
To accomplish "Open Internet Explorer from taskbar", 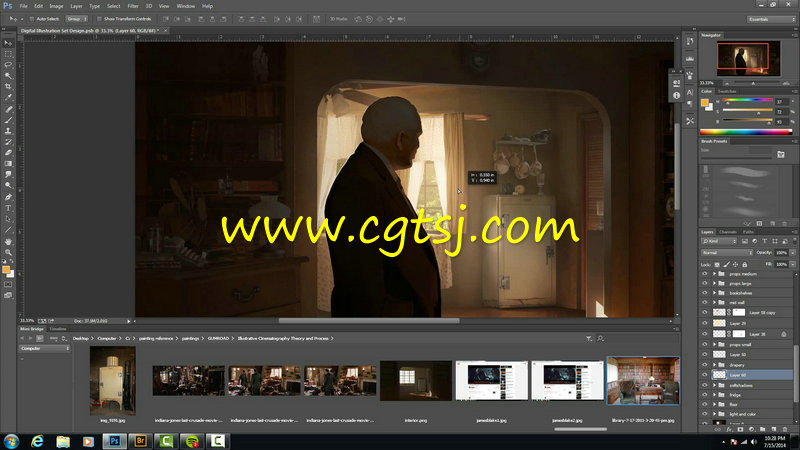I will coord(37,441).
